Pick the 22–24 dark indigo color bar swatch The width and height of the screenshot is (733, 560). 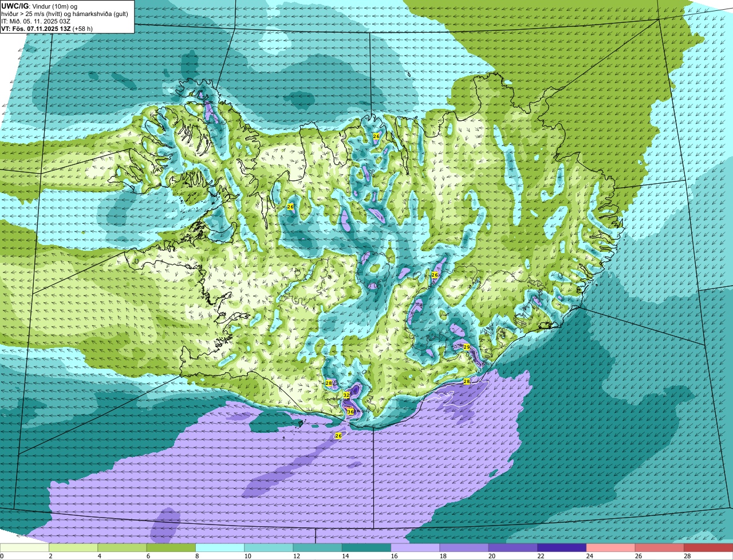[562, 548]
